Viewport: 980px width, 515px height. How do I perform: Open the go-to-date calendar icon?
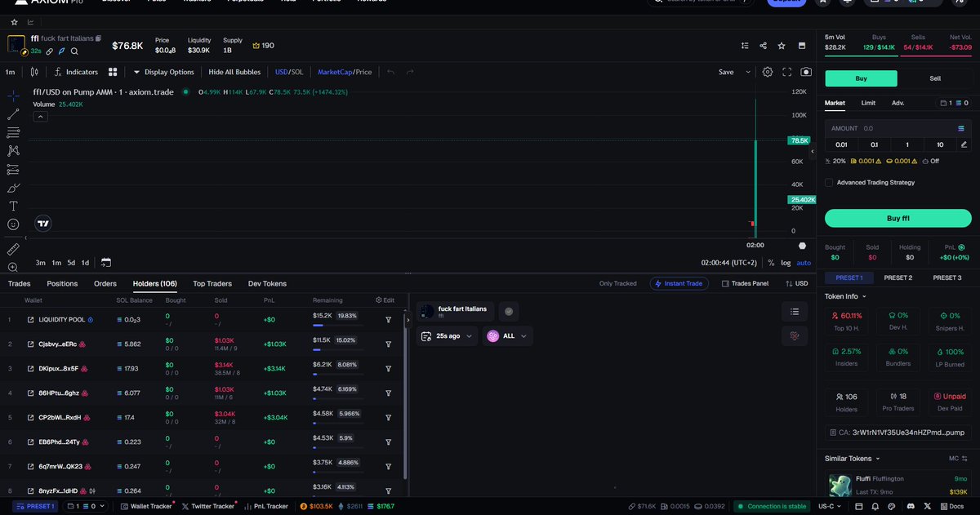106,263
